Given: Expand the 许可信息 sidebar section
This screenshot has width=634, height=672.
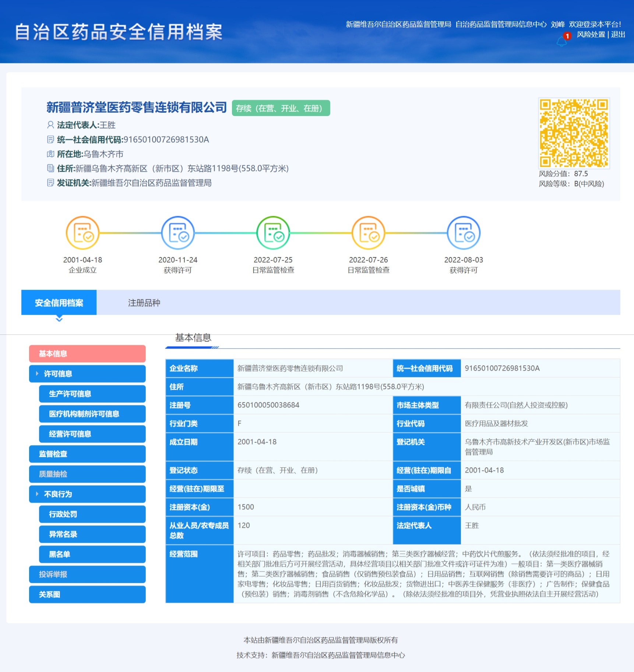Looking at the screenshot, I should (87, 374).
